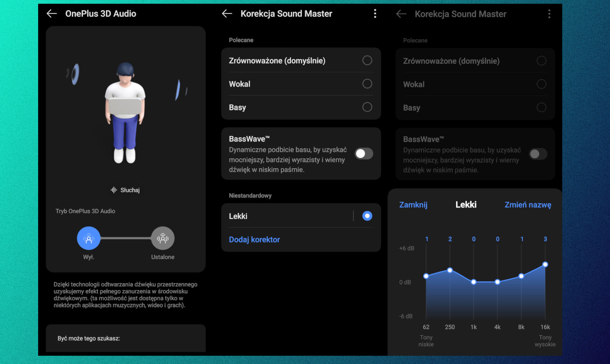Tap the 3D avatar listener figure
The image size is (610, 364).
(x=125, y=112)
